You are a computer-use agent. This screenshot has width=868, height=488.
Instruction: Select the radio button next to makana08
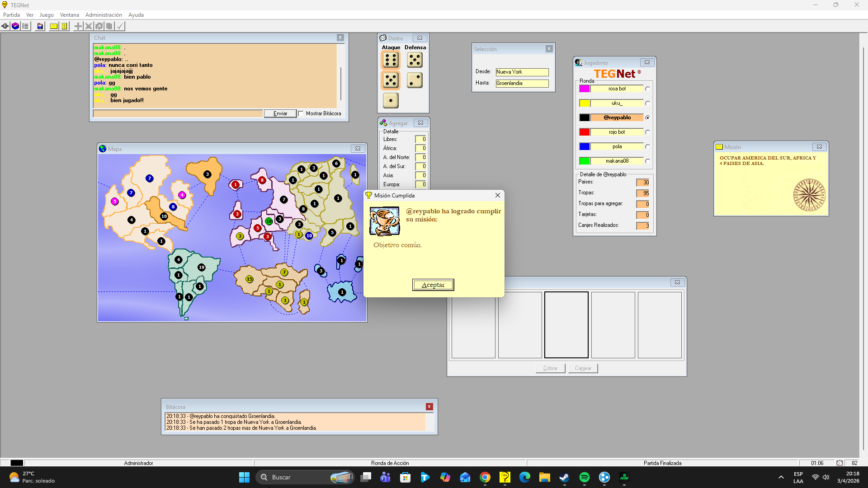point(647,161)
